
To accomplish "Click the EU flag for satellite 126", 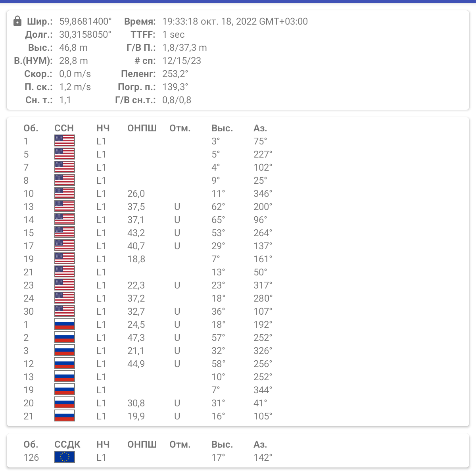I will coord(65,457).
